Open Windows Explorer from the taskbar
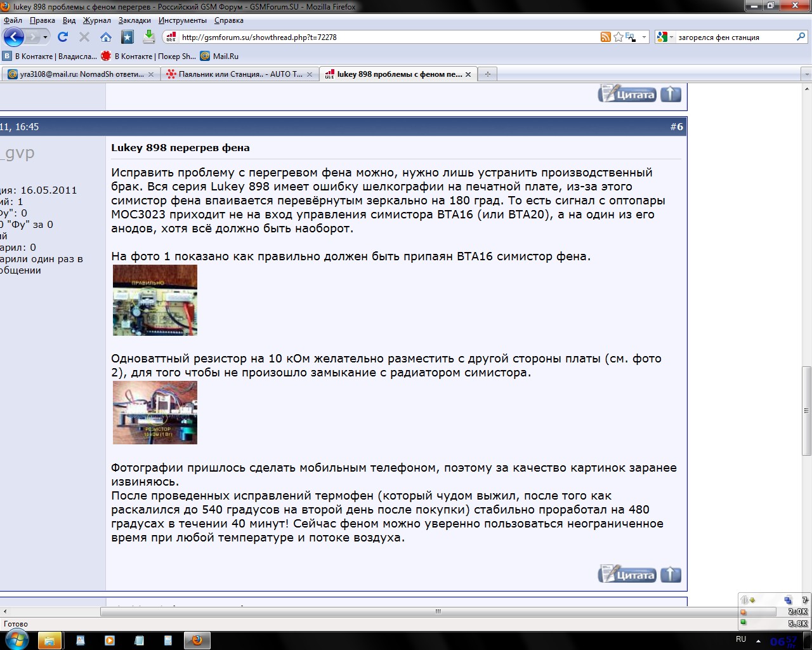 pos(49,640)
